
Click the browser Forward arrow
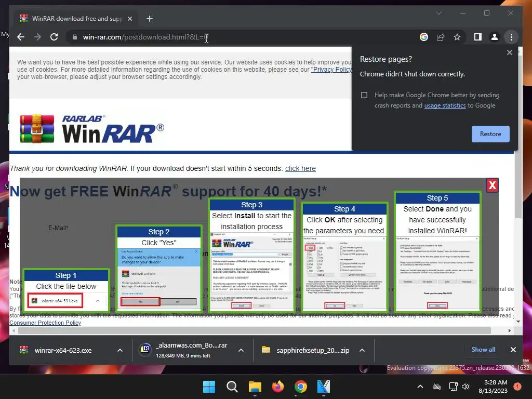click(x=37, y=37)
